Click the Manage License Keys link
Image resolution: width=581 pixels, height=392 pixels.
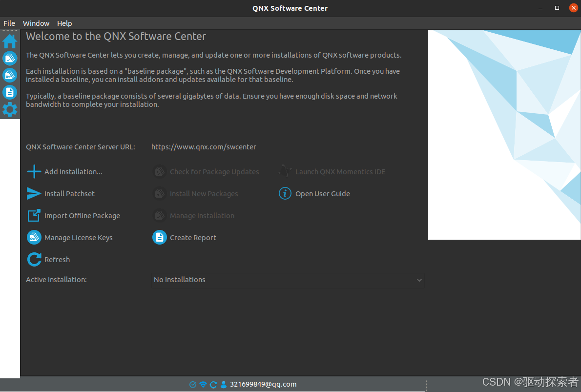(x=79, y=238)
